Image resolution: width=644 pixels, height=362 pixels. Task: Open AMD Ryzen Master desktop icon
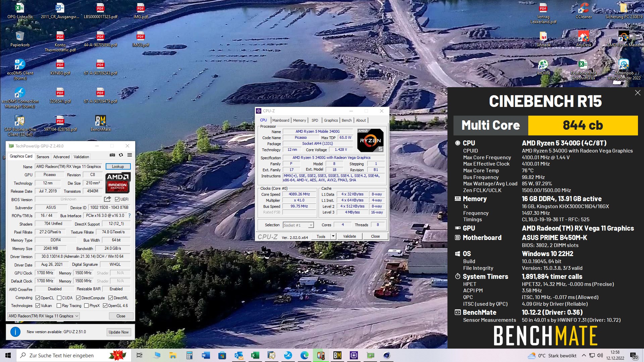[x=624, y=39]
